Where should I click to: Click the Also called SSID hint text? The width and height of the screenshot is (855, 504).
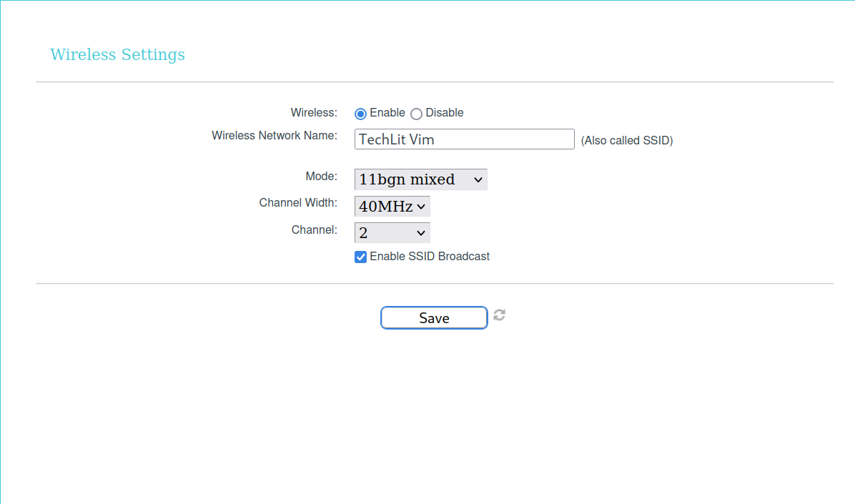pos(627,140)
